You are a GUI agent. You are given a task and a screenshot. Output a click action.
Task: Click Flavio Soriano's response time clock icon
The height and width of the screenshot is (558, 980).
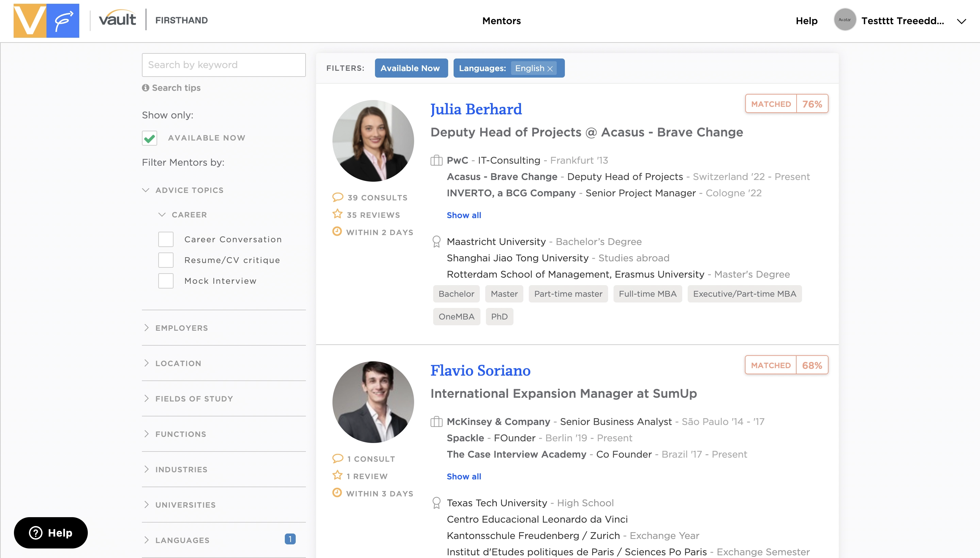(x=337, y=493)
